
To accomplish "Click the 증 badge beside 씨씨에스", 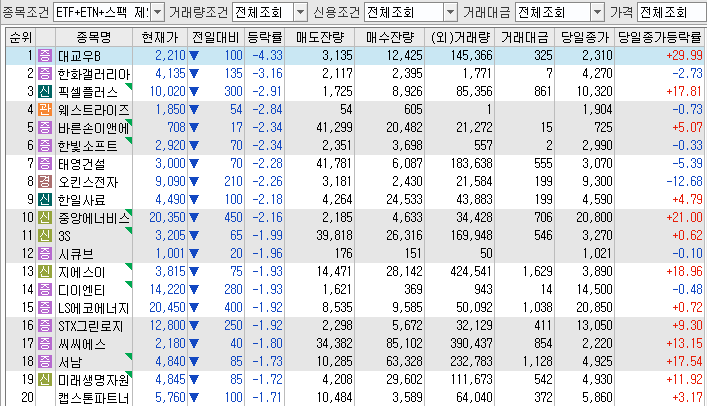I will coord(45,344).
